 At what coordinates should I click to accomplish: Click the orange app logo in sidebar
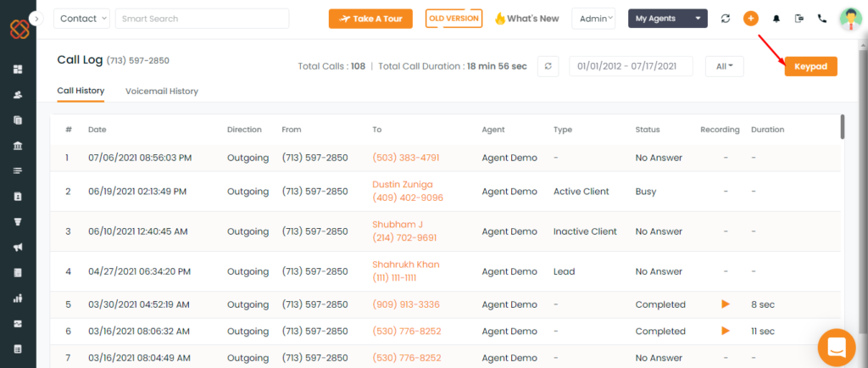click(19, 29)
